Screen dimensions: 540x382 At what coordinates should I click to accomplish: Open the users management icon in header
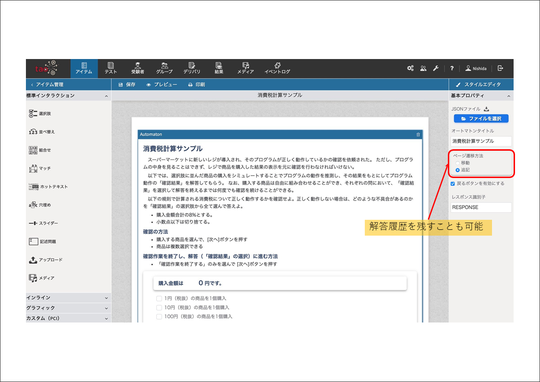tap(423, 68)
